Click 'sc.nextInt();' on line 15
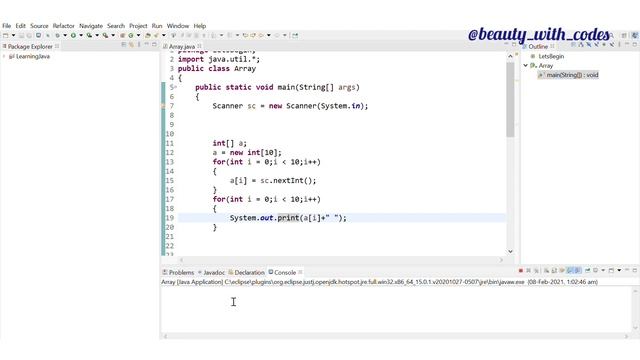The width and height of the screenshot is (640, 360). pos(288,180)
